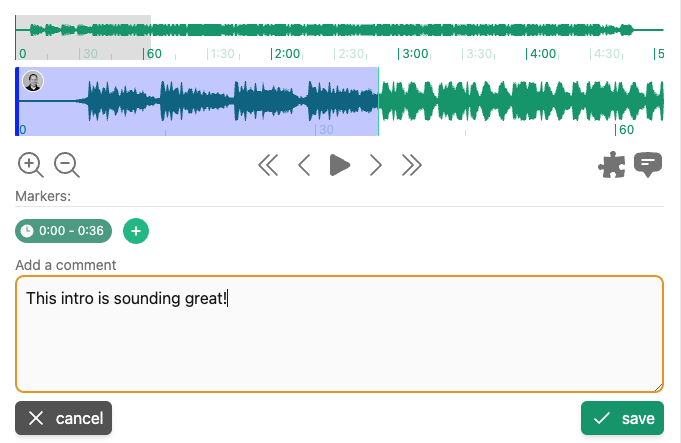Step backward with the single left arrow
The width and height of the screenshot is (681, 443).
[304, 165]
